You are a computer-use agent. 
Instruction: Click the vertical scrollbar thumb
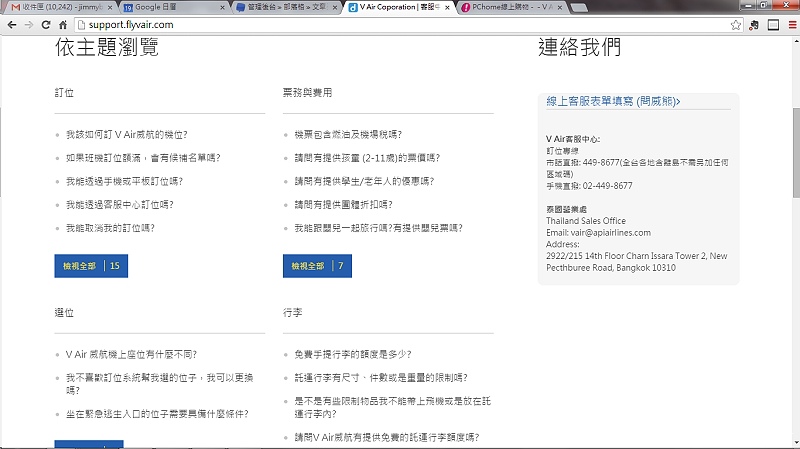[796, 153]
